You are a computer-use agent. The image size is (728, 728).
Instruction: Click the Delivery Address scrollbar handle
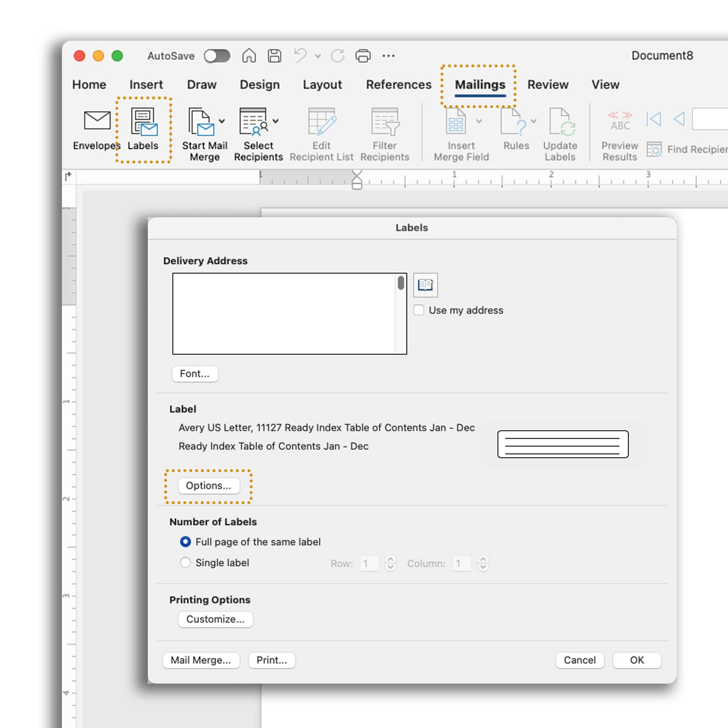point(401,282)
